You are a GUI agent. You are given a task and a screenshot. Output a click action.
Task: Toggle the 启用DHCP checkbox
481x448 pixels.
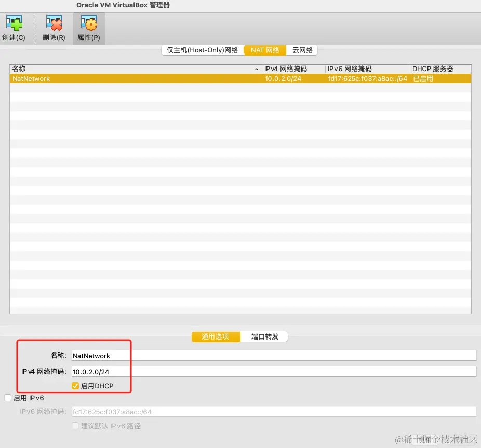(75, 386)
